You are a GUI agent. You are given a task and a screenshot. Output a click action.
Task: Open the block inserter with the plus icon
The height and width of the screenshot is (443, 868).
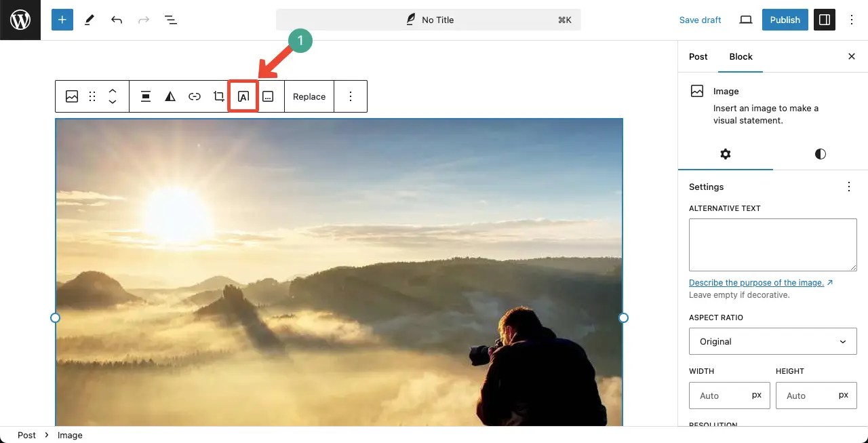pos(62,20)
